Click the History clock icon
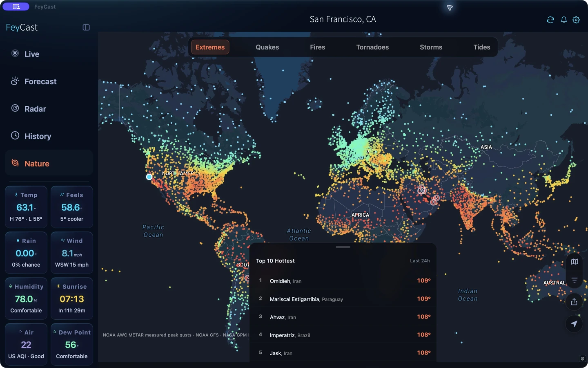This screenshot has width=588, height=368. (15, 135)
